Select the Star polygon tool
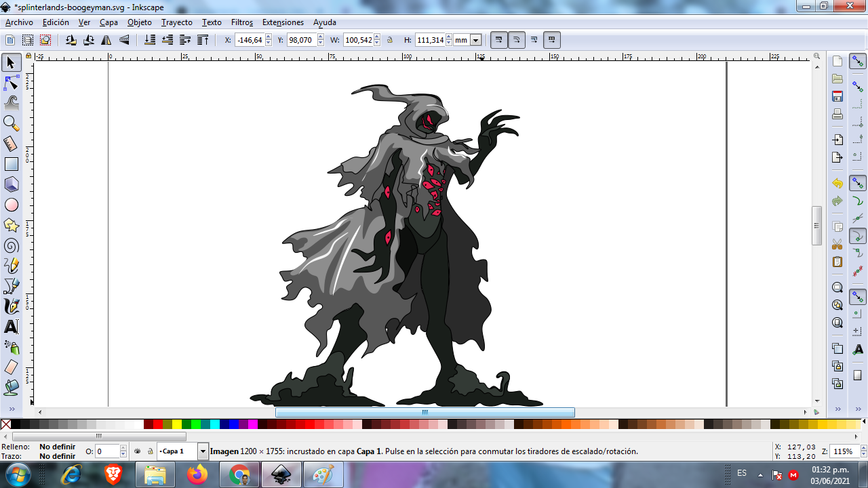This screenshot has height=488, width=868. pyautogui.click(x=11, y=225)
